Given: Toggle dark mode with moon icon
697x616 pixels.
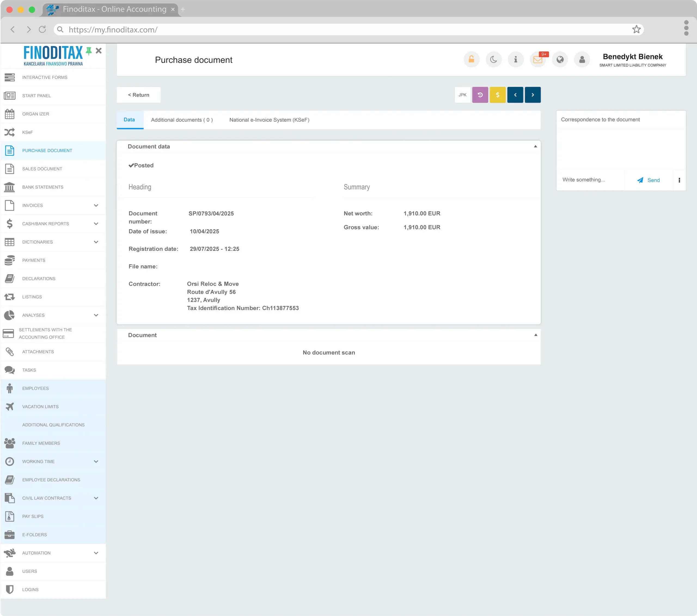Looking at the screenshot, I should tap(493, 60).
